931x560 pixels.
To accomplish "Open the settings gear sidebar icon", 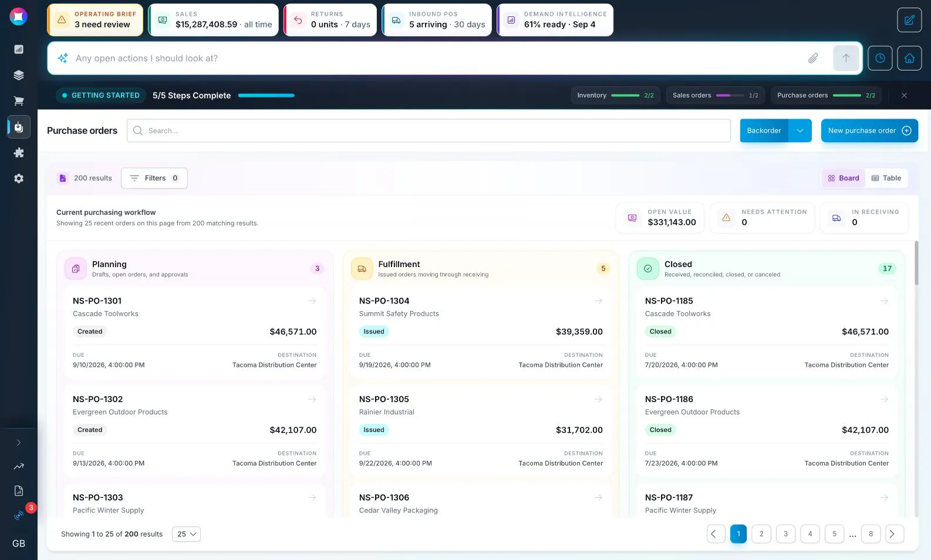I will pyautogui.click(x=19, y=178).
